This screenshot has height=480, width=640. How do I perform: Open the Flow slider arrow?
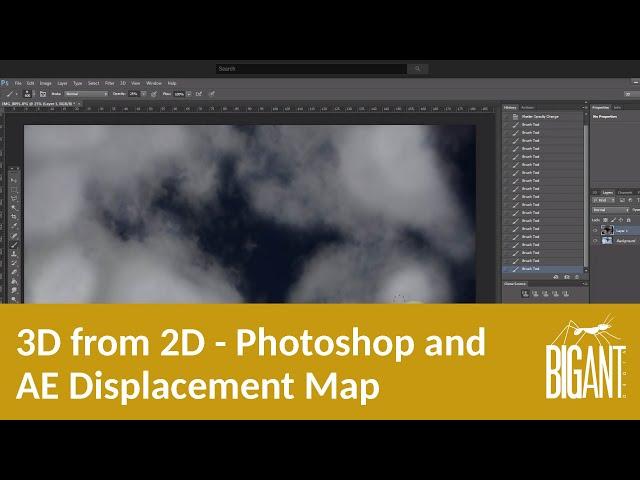(189, 94)
